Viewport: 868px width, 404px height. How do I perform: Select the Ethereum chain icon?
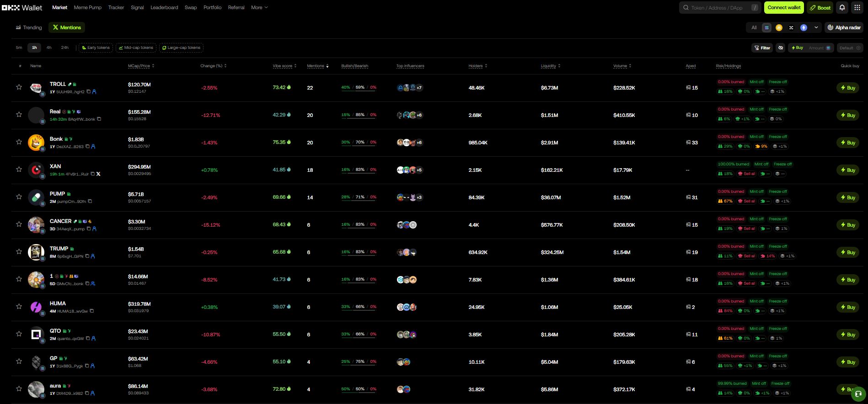click(x=804, y=28)
